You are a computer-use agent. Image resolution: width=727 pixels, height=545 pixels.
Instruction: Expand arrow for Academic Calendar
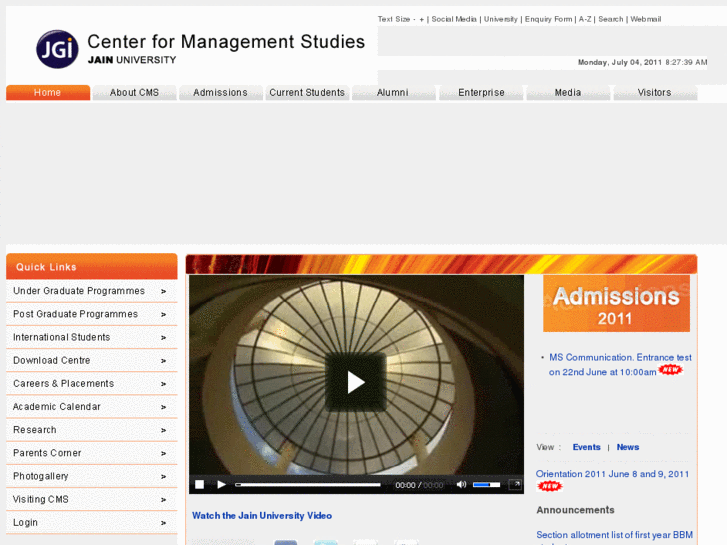click(x=163, y=407)
